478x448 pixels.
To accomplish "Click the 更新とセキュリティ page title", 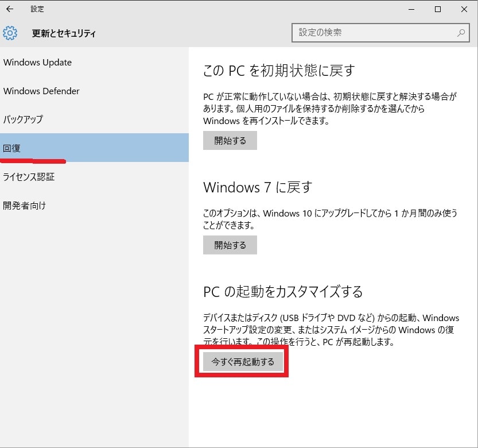I will (64, 33).
